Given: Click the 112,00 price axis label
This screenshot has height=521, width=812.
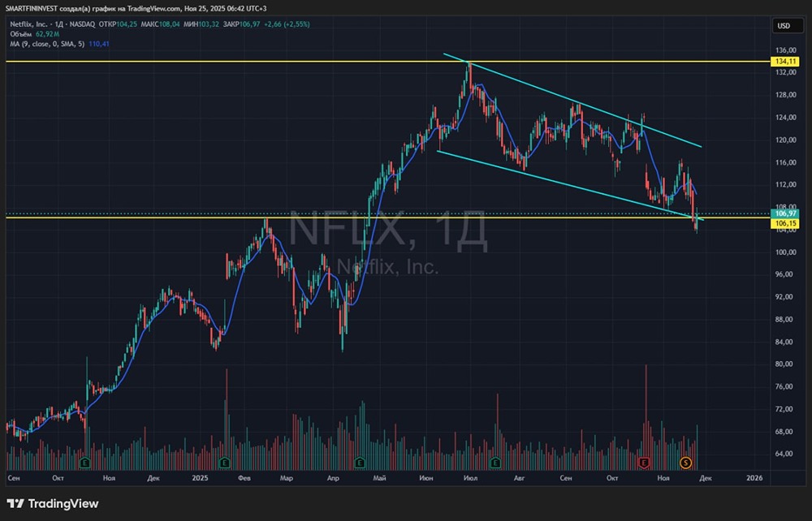Looking at the screenshot, I should point(785,184).
